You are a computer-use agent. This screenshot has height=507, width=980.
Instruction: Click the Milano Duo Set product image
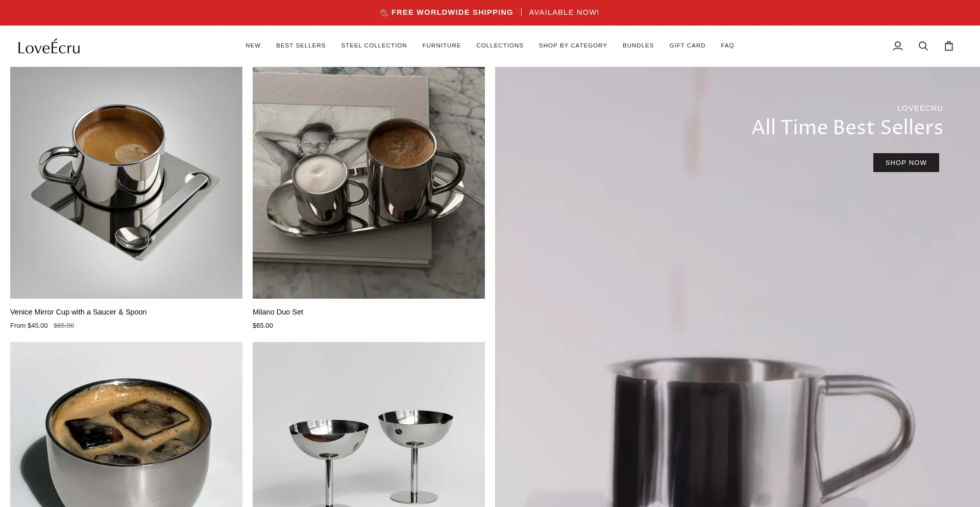pyautogui.click(x=369, y=183)
